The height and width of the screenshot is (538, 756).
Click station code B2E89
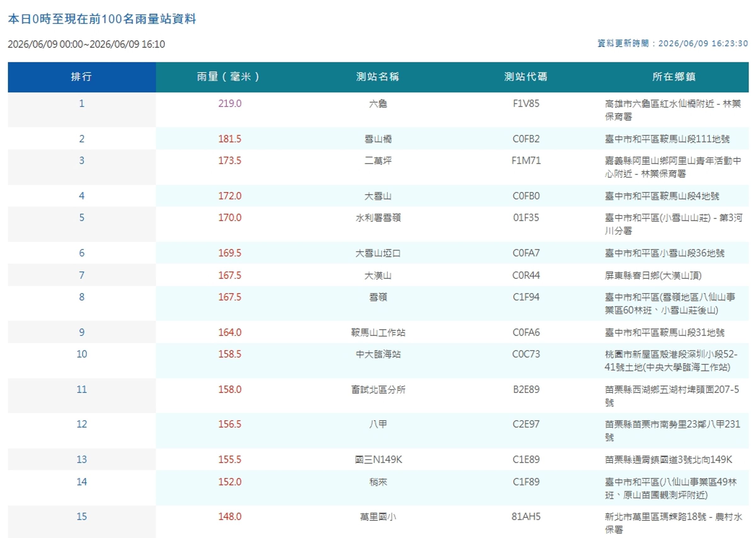point(526,389)
